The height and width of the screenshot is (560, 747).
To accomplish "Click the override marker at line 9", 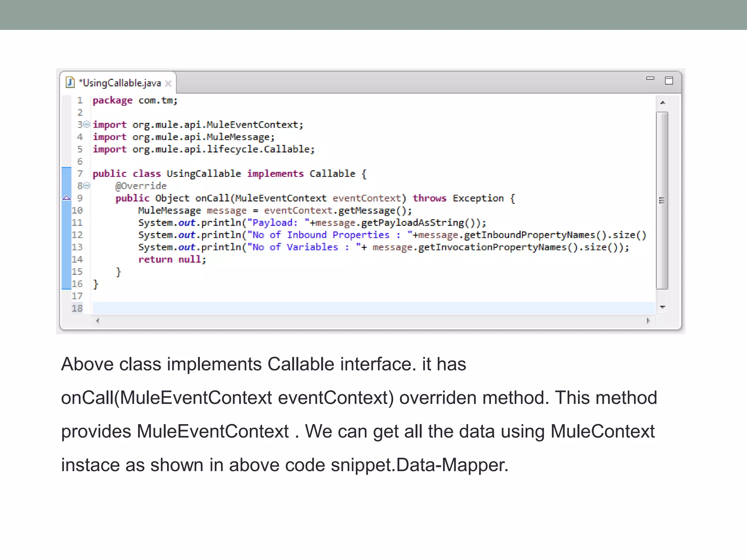I will coord(66,198).
